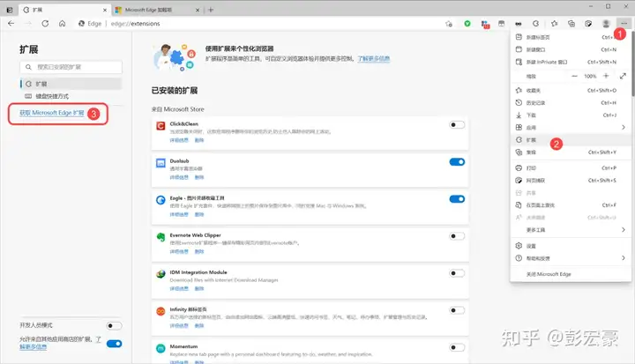Refresh the extensions page
This screenshot has width=635, height=364.
[45, 24]
